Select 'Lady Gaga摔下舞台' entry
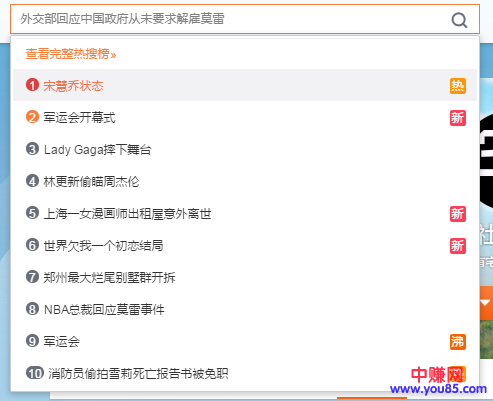 pos(245,149)
